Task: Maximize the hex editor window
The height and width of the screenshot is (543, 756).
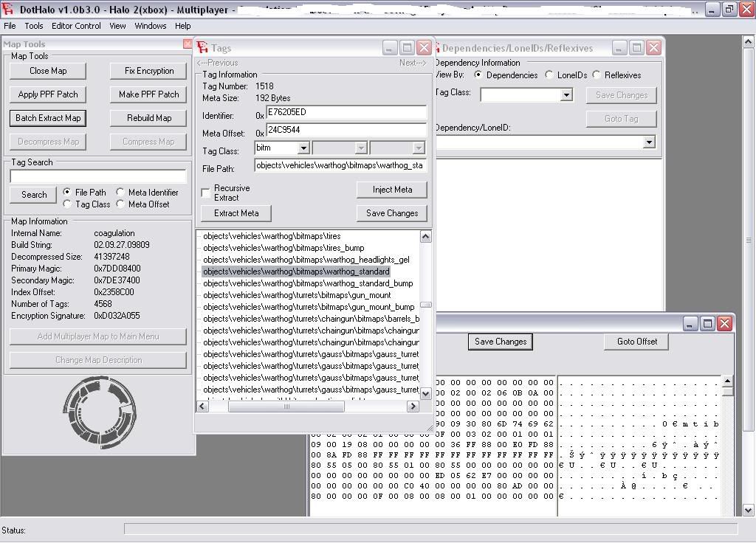Action: point(707,323)
